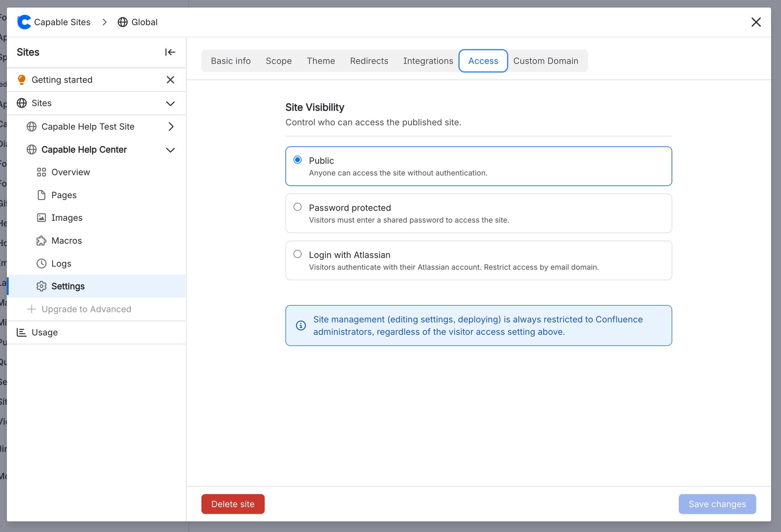The height and width of the screenshot is (532, 781).
Task: Click the Global breadcrumb label
Action: [x=145, y=22]
